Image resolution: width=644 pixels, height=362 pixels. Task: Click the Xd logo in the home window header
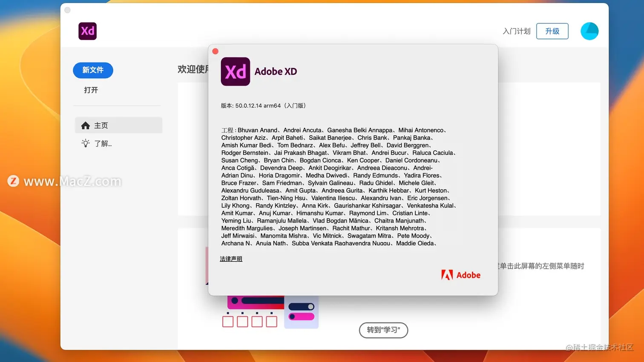87,31
